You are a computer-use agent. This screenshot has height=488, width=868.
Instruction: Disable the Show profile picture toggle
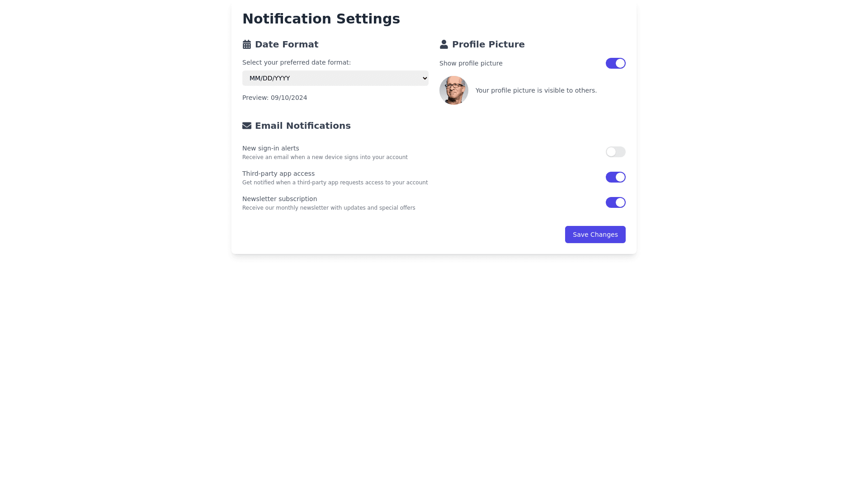[x=615, y=63]
